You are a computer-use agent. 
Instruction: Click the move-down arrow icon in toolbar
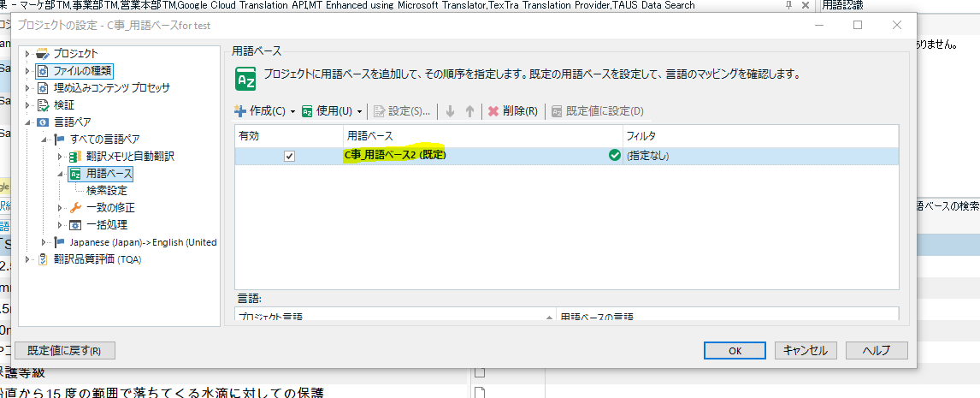pyautogui.click(x=450, y=111)
